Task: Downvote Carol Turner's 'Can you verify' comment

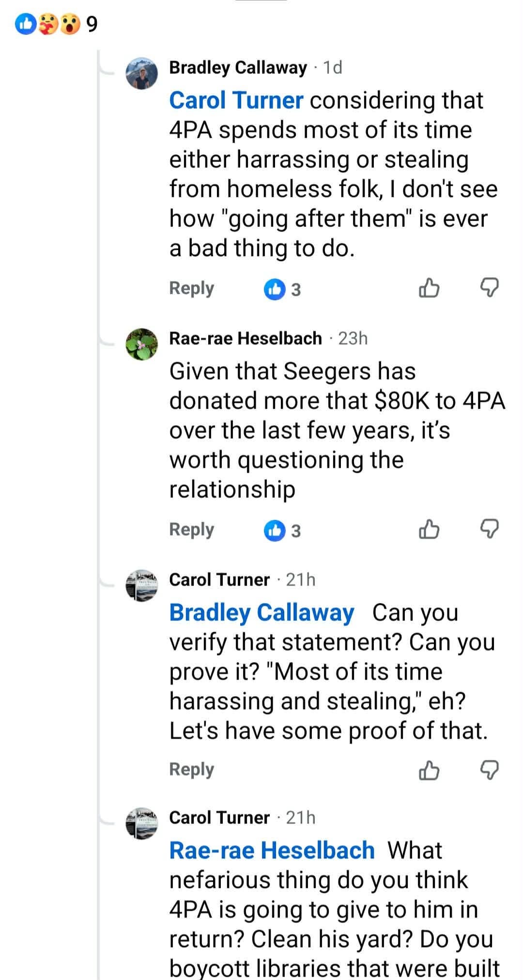Action: [x=489, y=770]
